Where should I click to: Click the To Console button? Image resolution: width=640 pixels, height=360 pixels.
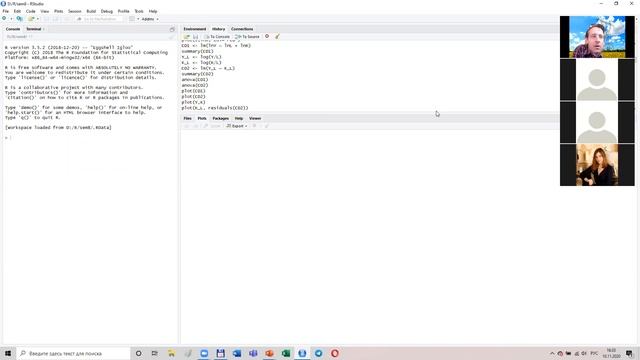pos(217,37)
